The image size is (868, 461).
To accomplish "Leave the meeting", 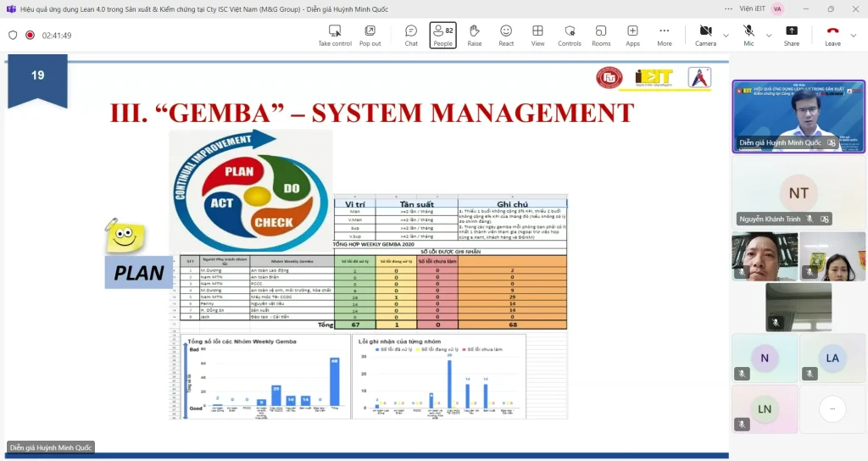I will click(832, 35).
